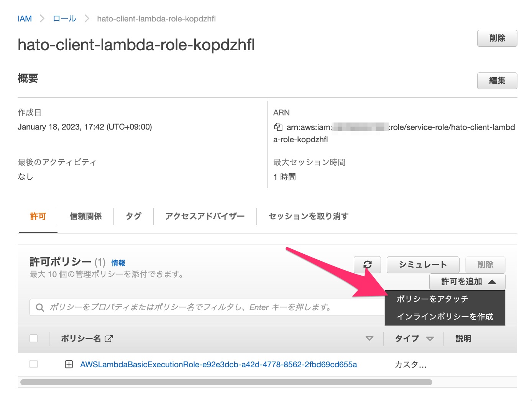Click the external link icon beside ポリシー名
This screenshot has height=401, width=532.
(110, 339)
